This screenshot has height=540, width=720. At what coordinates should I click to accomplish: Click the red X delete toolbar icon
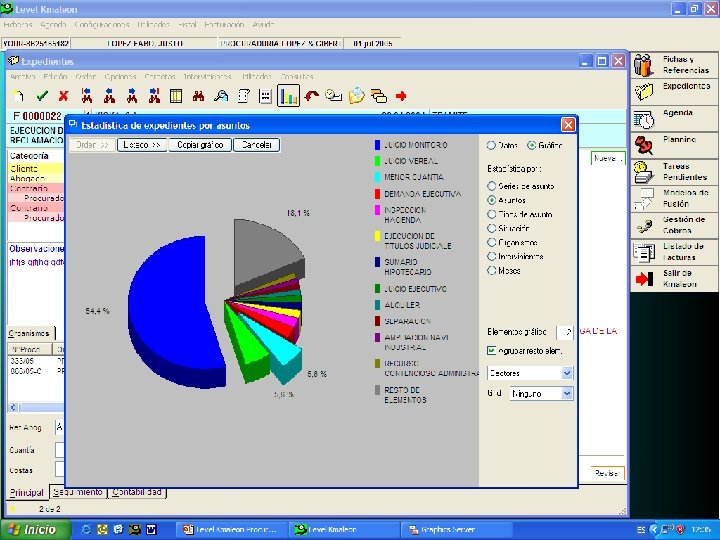[x=64, y=96]
